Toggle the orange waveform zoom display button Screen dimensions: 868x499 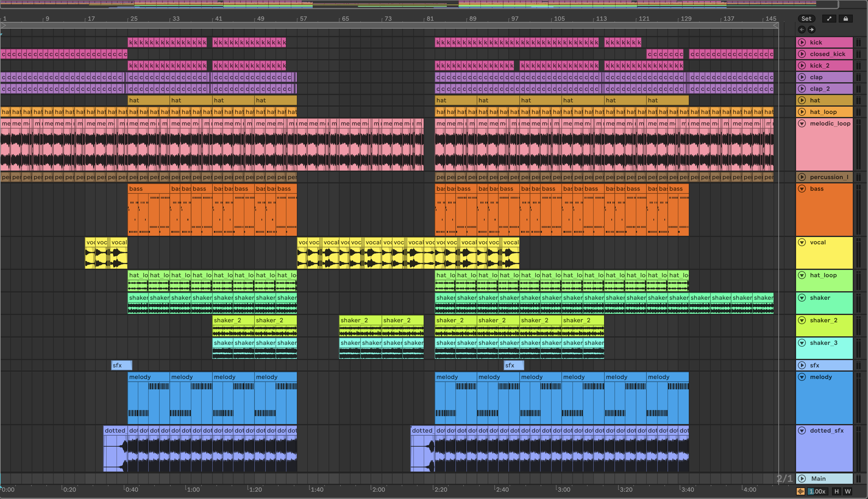800,491
